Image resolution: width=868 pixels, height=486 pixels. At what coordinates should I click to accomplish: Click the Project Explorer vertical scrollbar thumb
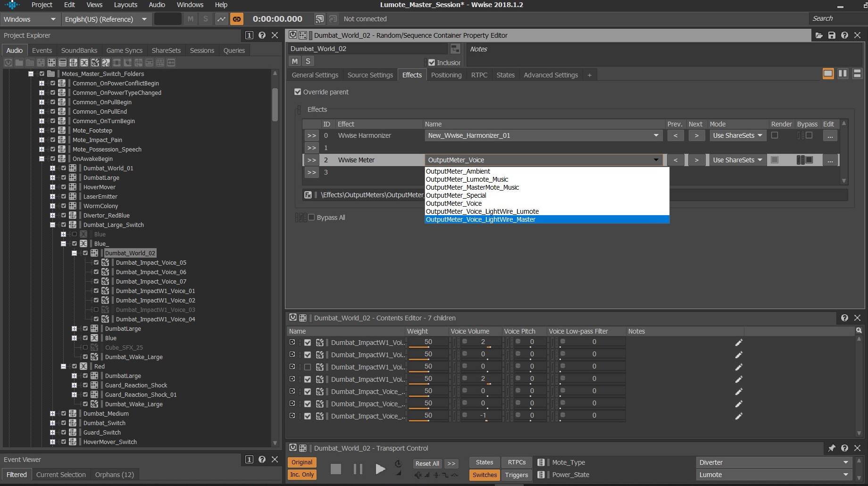pos(275,104)
